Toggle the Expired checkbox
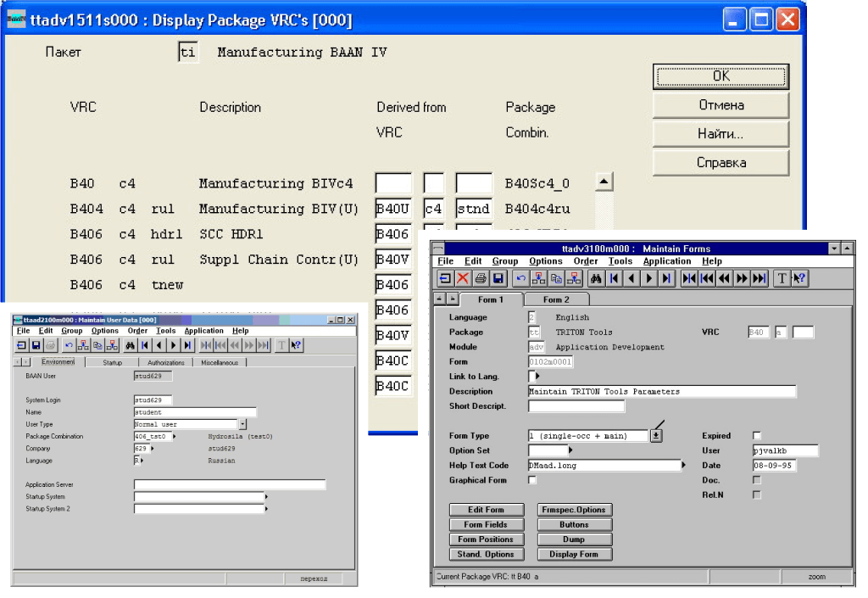 coord(757,436)
